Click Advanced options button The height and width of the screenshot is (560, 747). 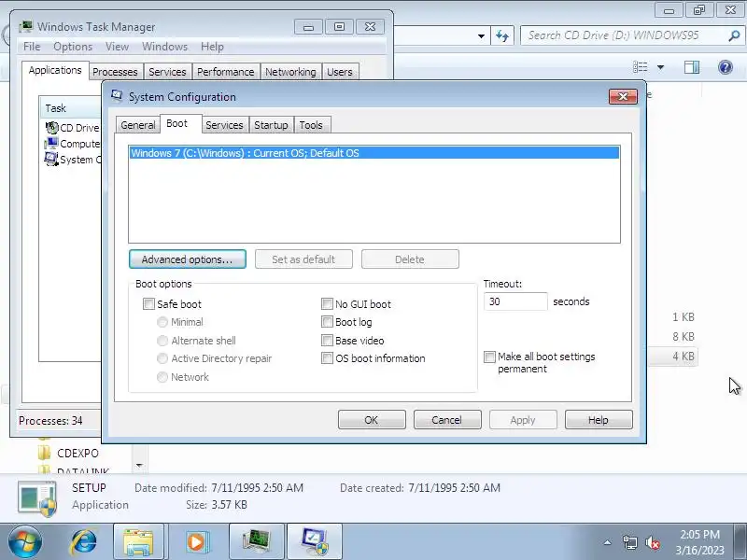(188, 259)
